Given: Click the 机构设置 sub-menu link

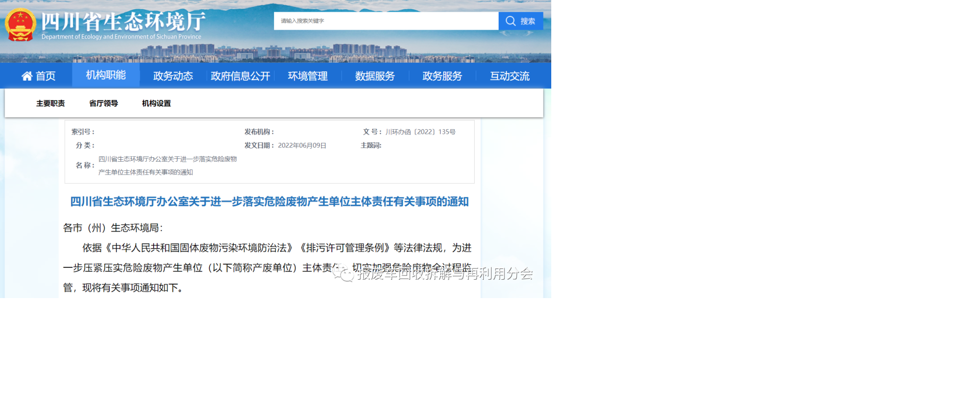Looking at the screenshot, I should (x=157, y=103).
